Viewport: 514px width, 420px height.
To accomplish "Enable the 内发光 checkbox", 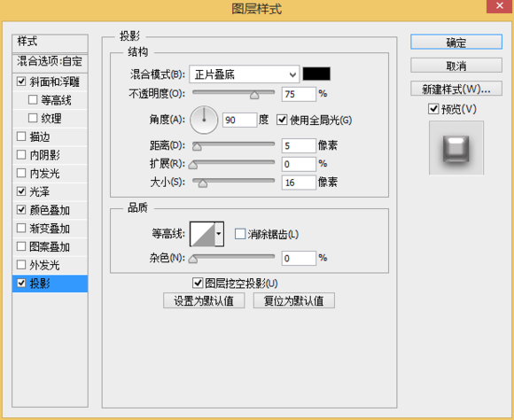I will tap(21, 173).
